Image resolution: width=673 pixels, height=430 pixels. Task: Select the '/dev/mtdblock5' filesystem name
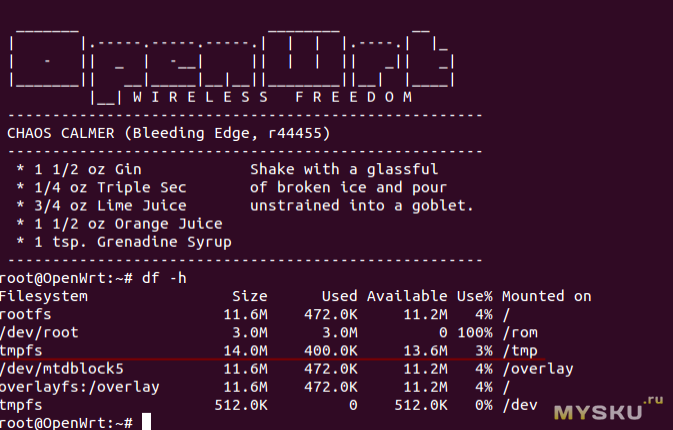(61, 369)
